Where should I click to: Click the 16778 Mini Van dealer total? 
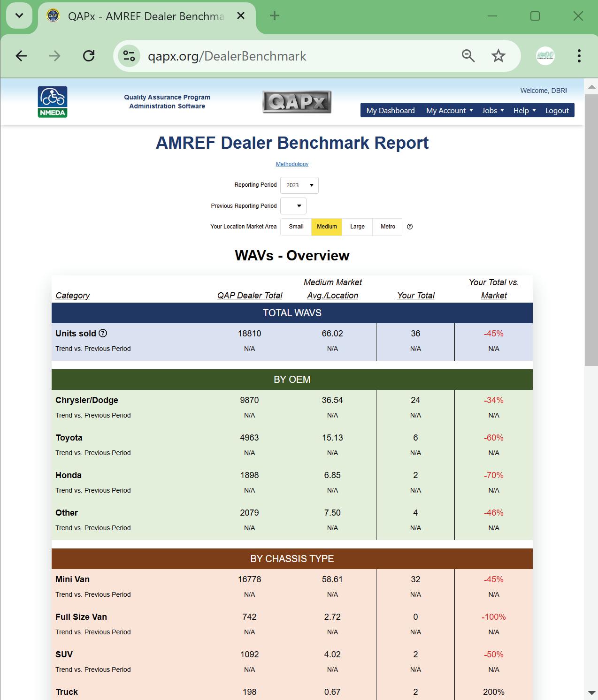click(249, 579)
